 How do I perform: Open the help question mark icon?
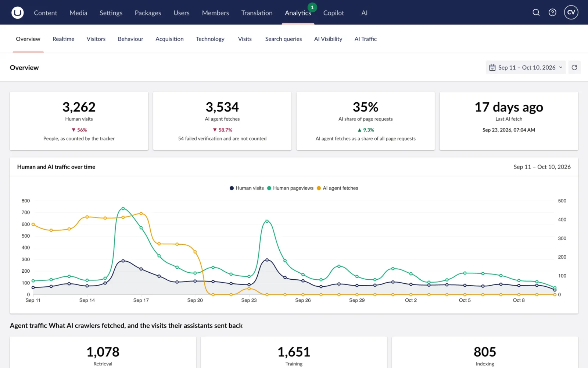pos(552,13)
